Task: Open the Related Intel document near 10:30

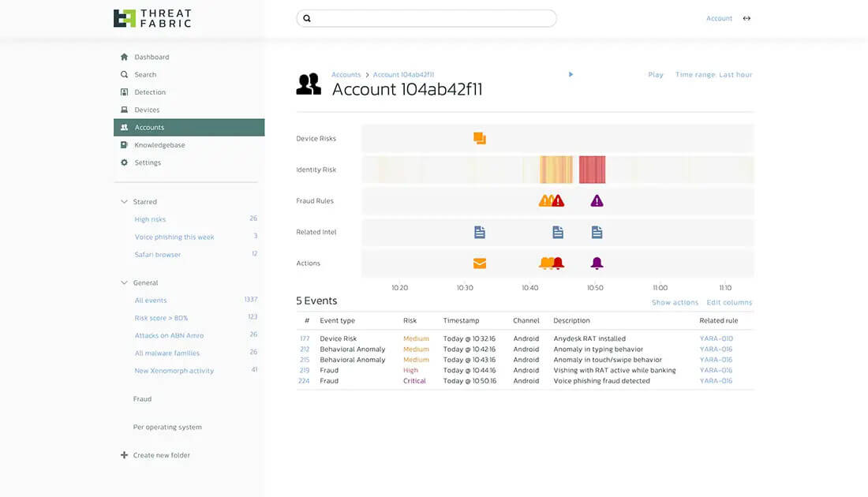Action: click(480, 232)
